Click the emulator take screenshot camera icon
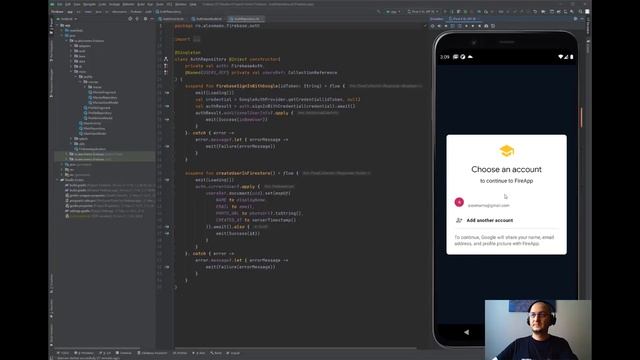This screenshot has height=360, width=640. click(486, 26)
